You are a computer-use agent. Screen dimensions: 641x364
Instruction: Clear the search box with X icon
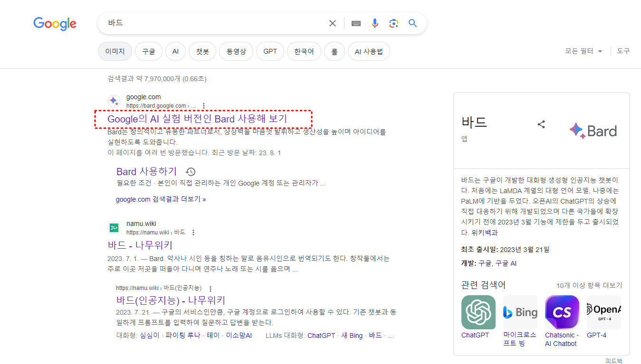pyautogui.click(x=333, y=23)
